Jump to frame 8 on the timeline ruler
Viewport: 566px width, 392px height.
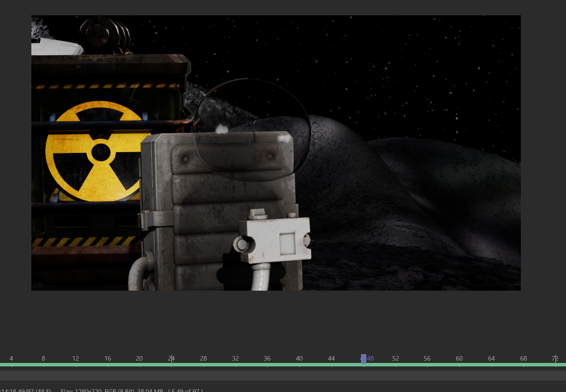click(44, 358)
